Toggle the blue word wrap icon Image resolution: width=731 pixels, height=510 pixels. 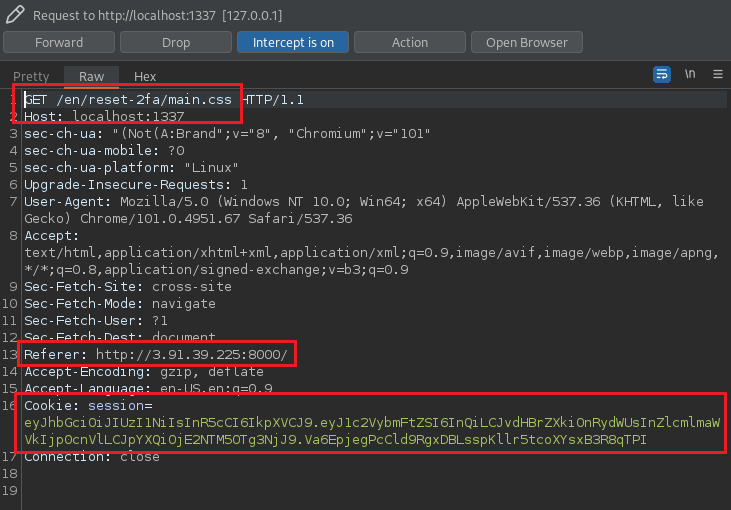[661, 75]
